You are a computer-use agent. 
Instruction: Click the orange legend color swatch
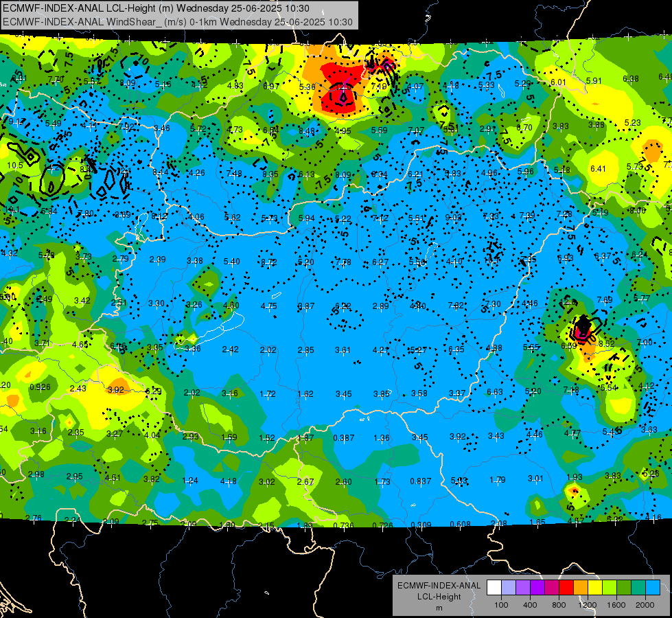tap(581, 588)
